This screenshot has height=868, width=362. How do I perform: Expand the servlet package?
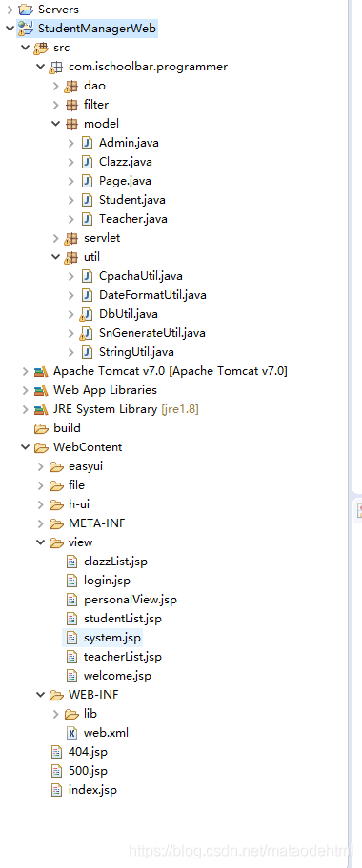click(55, 238)
